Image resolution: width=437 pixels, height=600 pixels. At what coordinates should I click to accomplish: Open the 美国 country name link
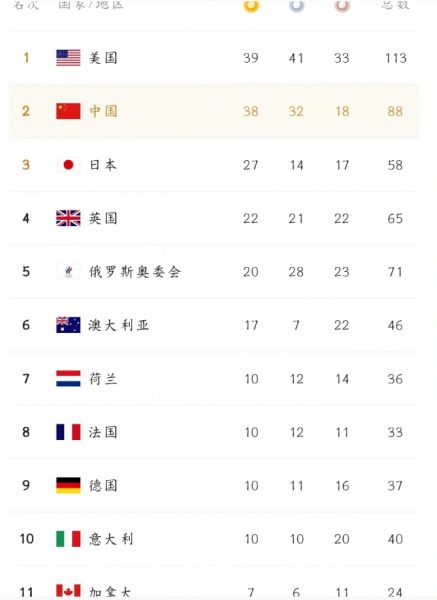coord(103,58)
